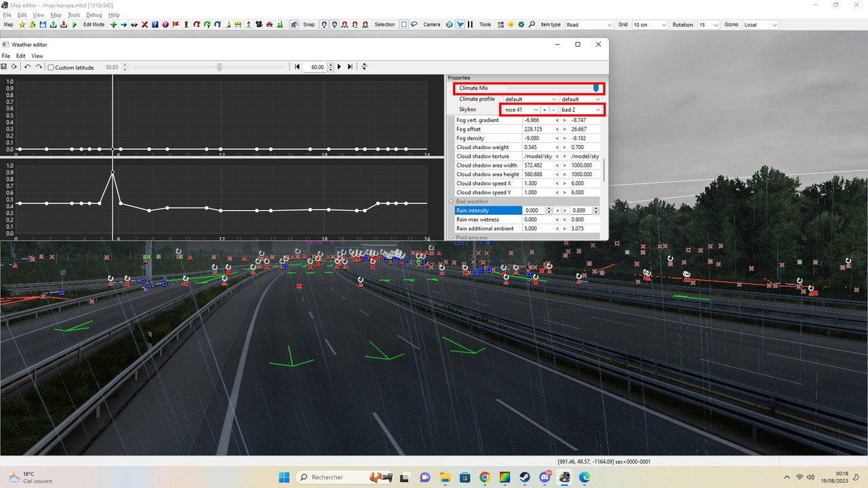Select the Rain intensity property row
The image size is (868, 488).
[x=488, y=211]
